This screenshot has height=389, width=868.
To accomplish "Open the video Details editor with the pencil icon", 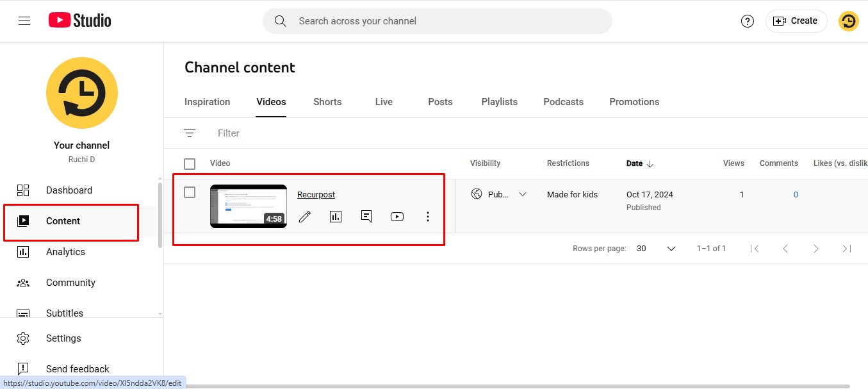I will (305, 217).
